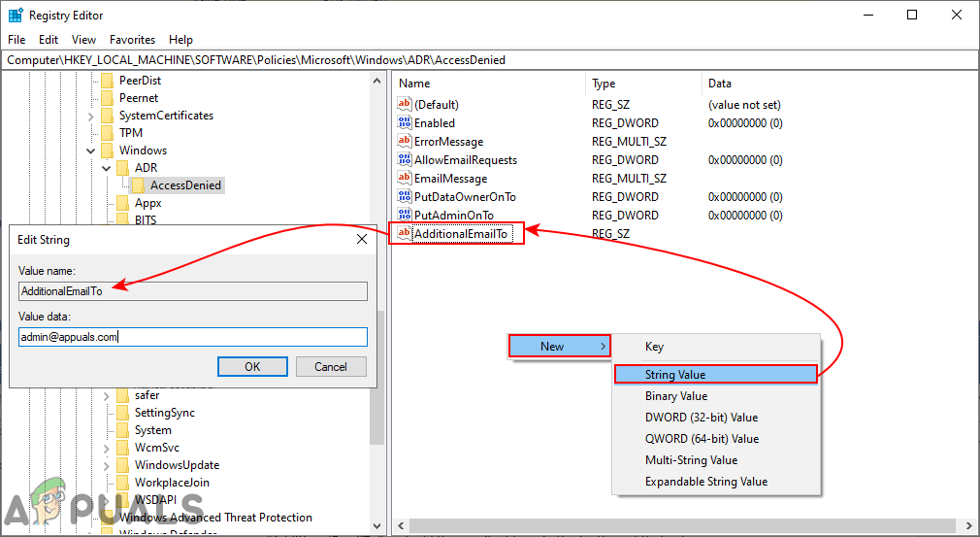Select the AdditionalEmailTo string icon
Image resolution: width=980 pixels, height=537 pixels.
(x=405, y=233)
